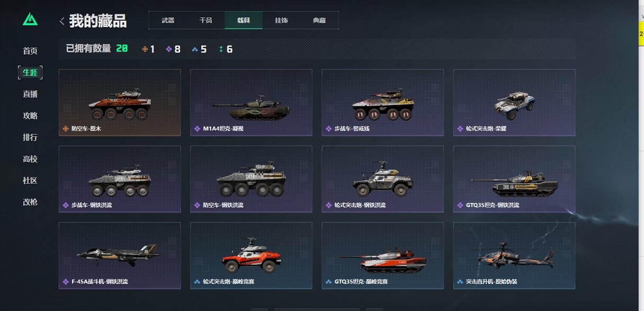Open the 挂饰 tab
644x311 pixels.
[x=281, y=21]
